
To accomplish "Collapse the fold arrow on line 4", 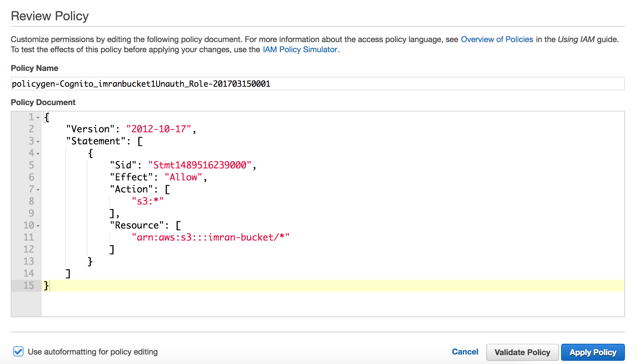I will click(38, 154).
